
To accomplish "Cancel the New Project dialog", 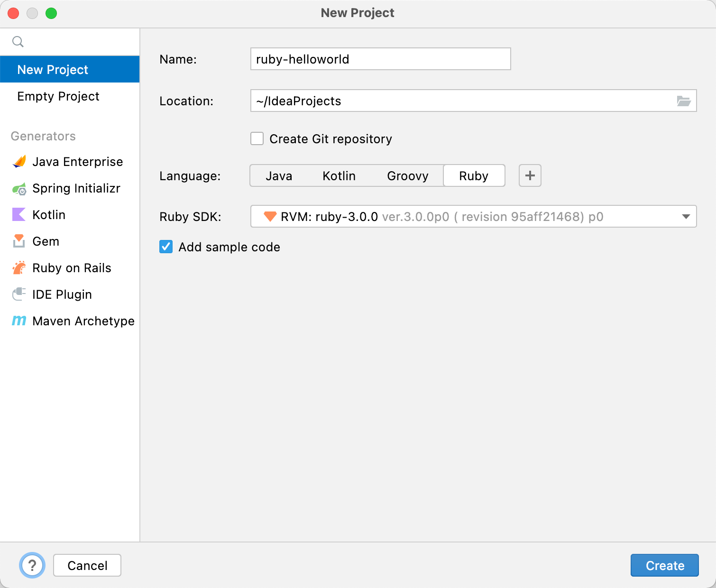I will (87, 565).
